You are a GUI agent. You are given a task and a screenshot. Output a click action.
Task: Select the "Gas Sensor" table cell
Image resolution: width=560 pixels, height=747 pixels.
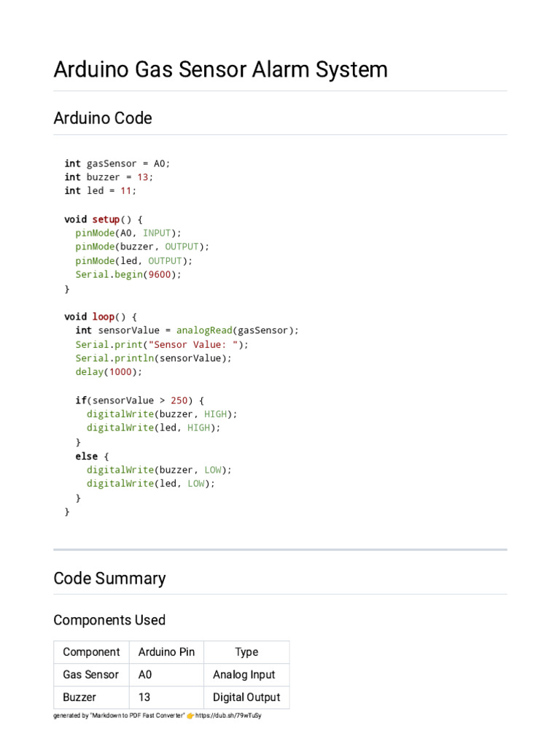click(x=90, y=675)
